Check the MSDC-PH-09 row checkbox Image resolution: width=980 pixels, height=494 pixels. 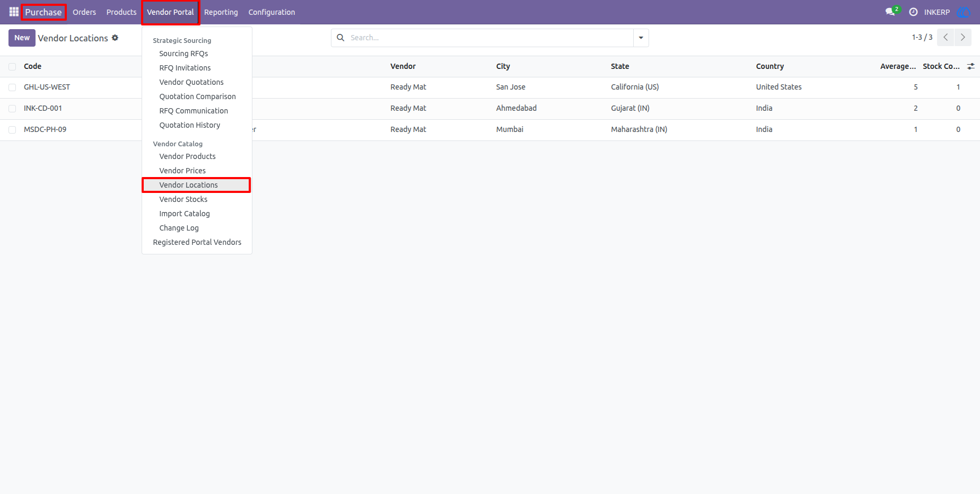point(12,130)
